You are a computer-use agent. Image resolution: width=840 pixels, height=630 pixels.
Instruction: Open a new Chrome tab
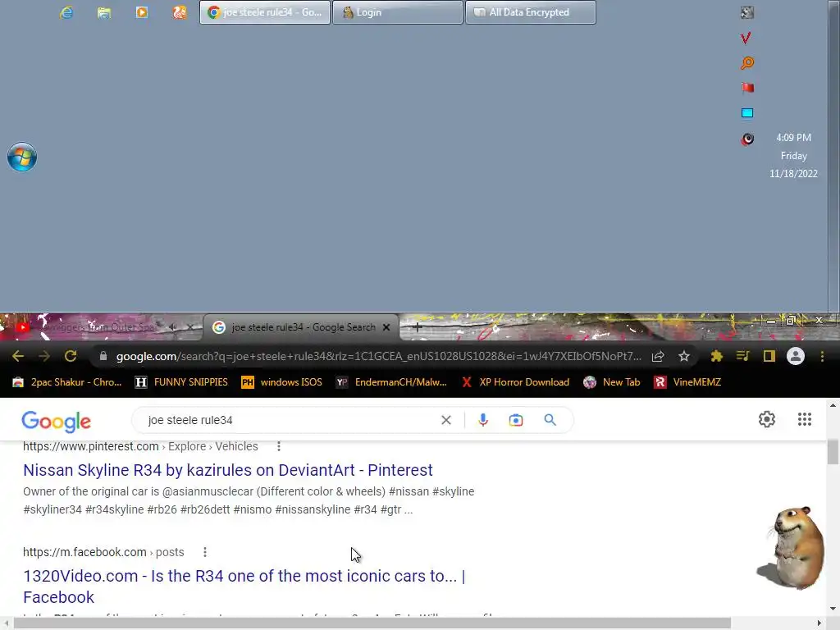pyautogui.click(x=418, y=326)
